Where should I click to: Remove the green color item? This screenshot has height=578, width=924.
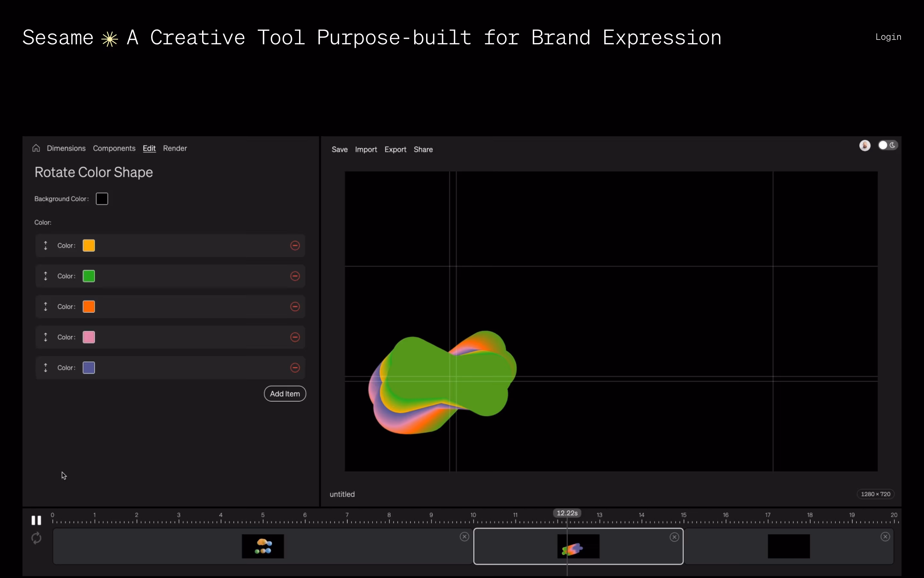(x=295, y=276)
